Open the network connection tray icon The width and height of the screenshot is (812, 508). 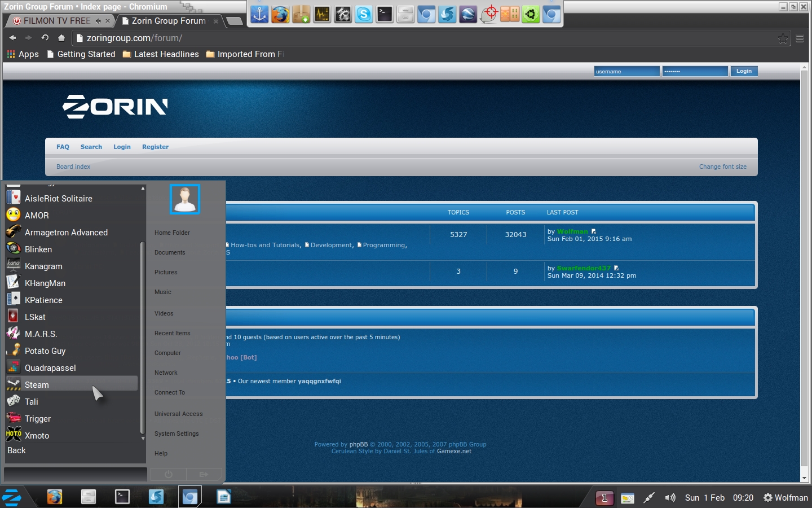(649, 497)
